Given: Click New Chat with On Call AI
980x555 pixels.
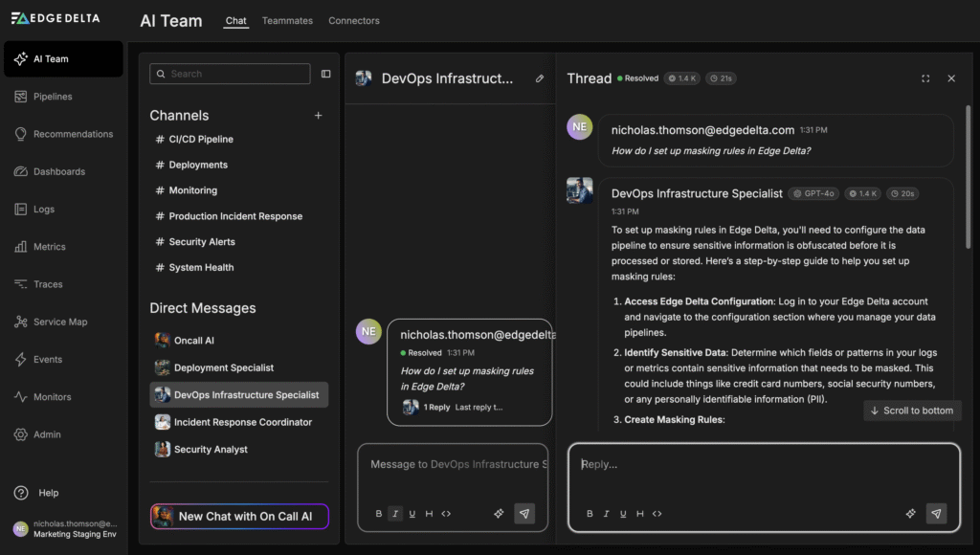Looking at the screenshot, I should [239, 517].
